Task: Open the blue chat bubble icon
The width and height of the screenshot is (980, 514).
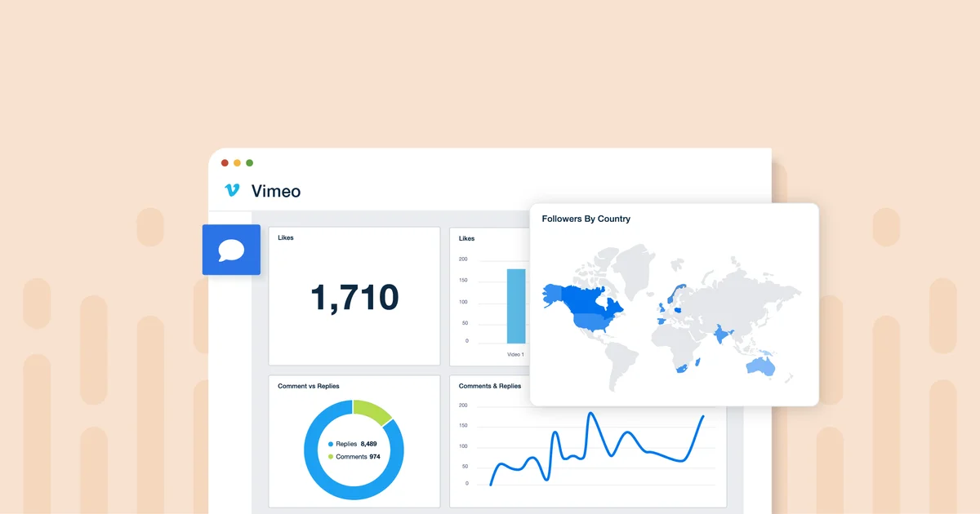Action: [x=231, y=250]
